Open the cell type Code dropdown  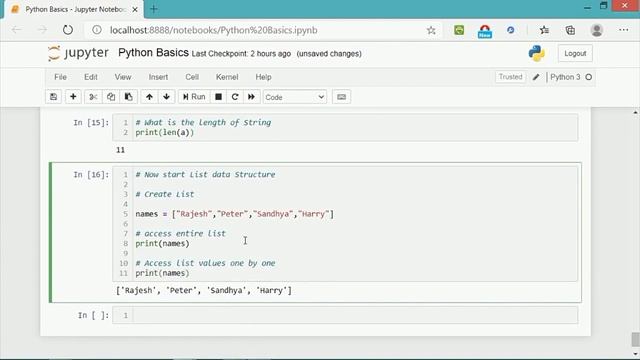tap(295, 97)
